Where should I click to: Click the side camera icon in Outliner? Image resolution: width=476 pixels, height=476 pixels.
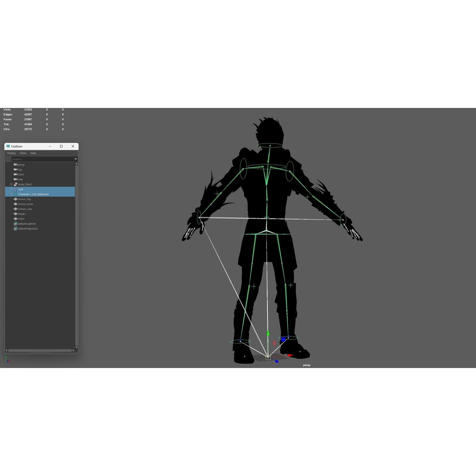(15, 179)
